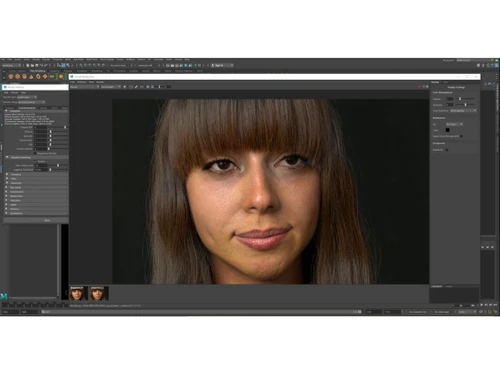Create a polygon torus from the shelf
Image resolution: width=500 pixels, height=375 pixels.
(38, 77)
